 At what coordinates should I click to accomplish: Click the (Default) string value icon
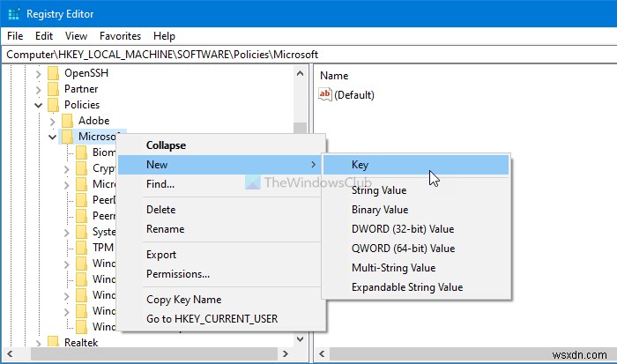[325, 95]
